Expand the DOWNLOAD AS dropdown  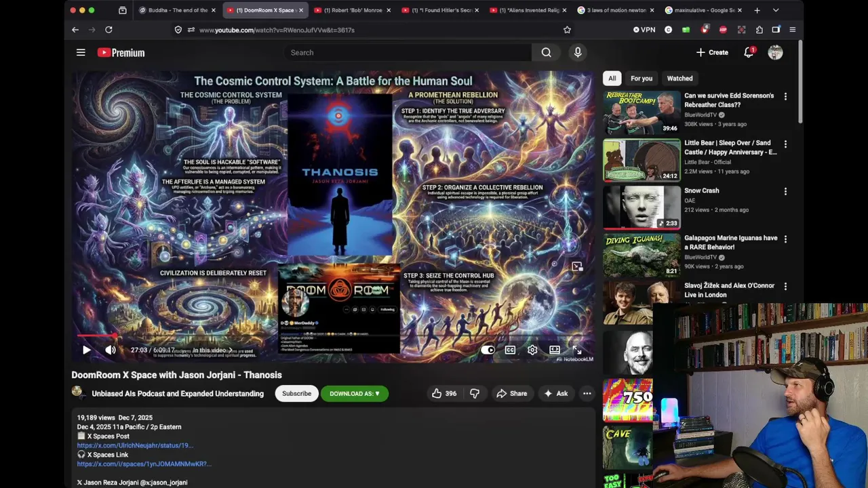(354, 393)
